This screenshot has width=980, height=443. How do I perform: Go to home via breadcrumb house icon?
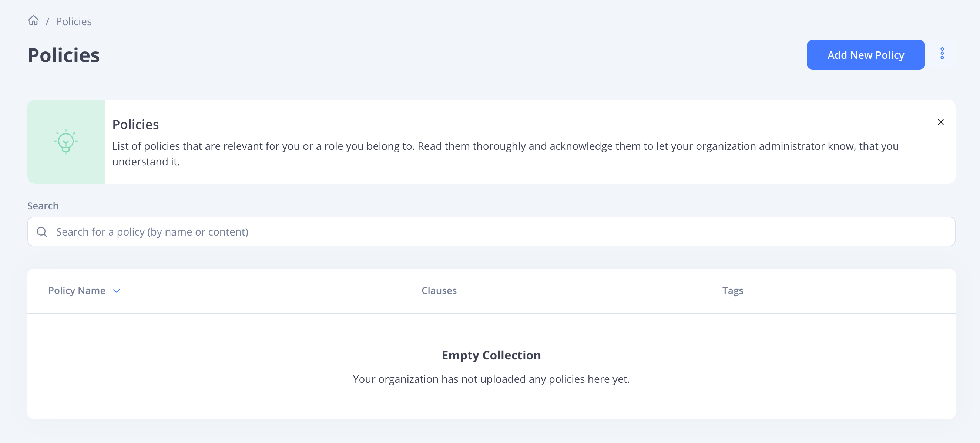(x=33, y=21)
